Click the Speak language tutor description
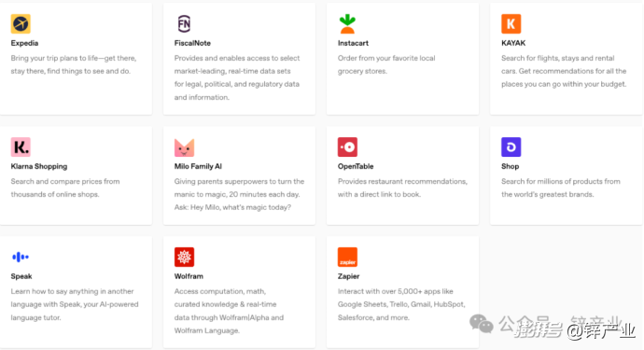Screen dimensions: 644x350 click(75, 304)
